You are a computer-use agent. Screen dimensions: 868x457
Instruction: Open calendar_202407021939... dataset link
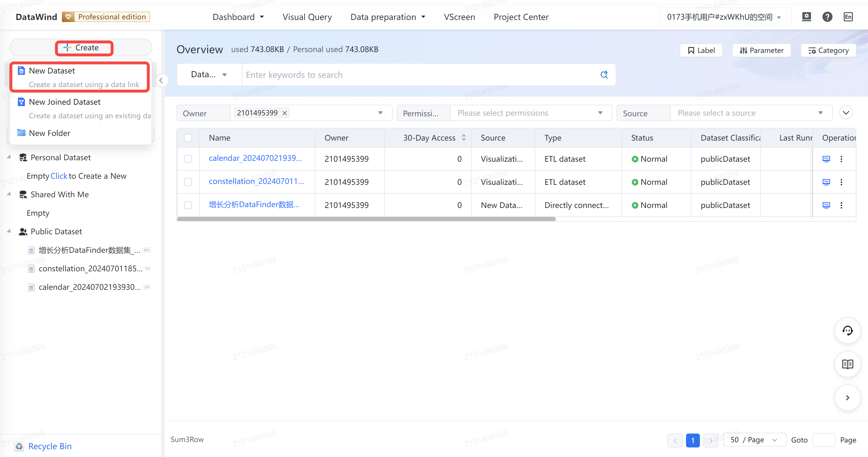pyautogui.click(x=255, y=158)
